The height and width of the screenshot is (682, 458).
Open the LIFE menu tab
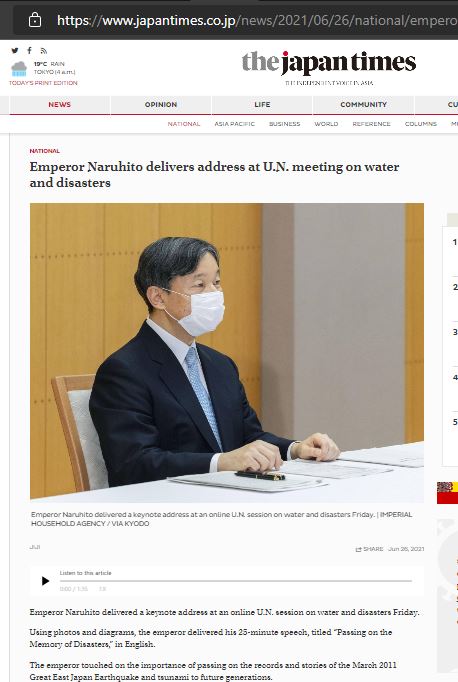262,104
